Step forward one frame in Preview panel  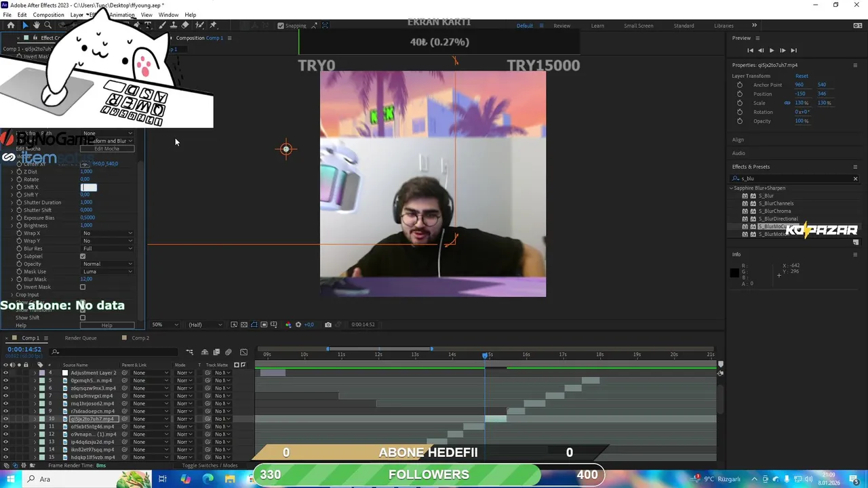[x=783, y=50]
